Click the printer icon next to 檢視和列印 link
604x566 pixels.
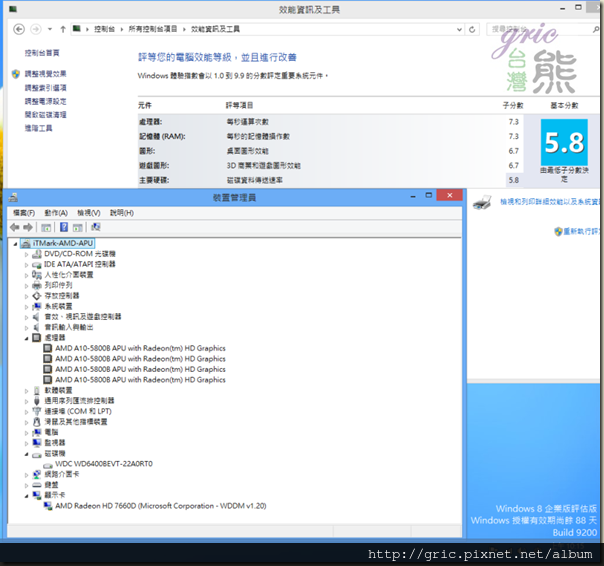[x=482, y=202]
